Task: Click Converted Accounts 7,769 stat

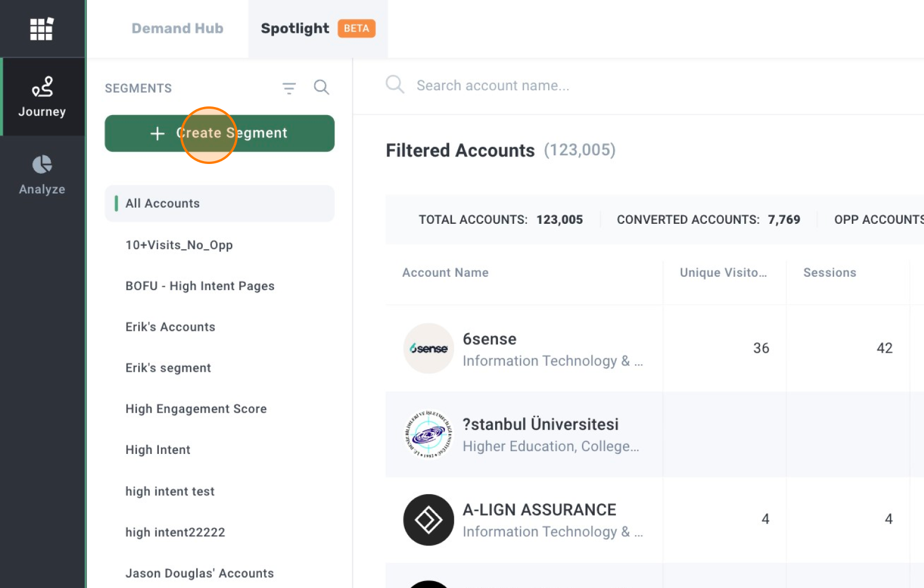Action: click(708, 220)
